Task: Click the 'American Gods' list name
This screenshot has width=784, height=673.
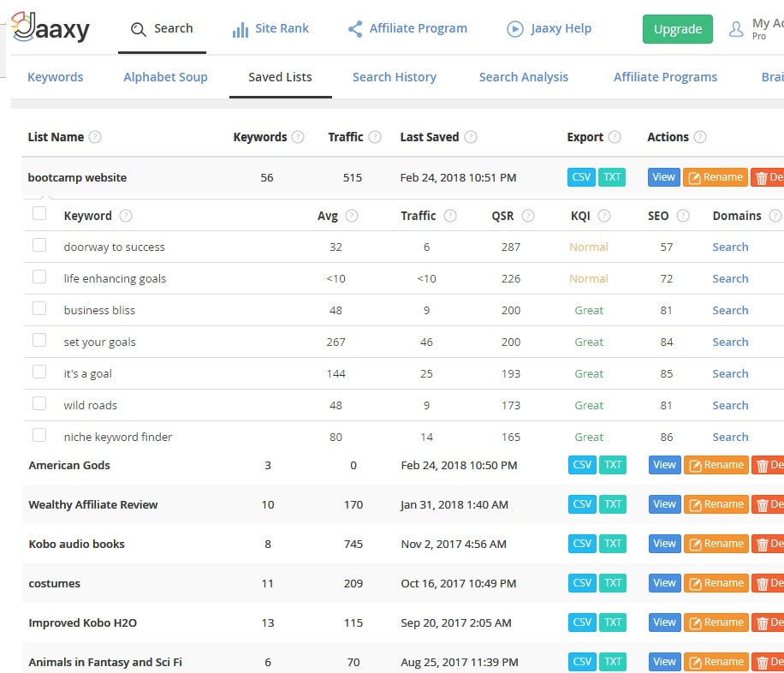Action: pyautogui.click(x=69, y=465)
